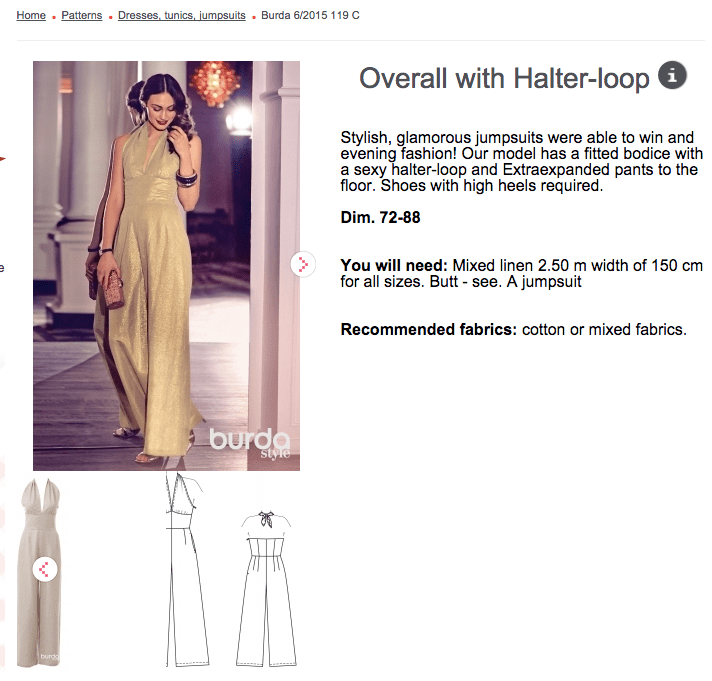The image size is (712, 681).
Task: Go to the Home breadcrumb link
Action: [x=31, y=16]
